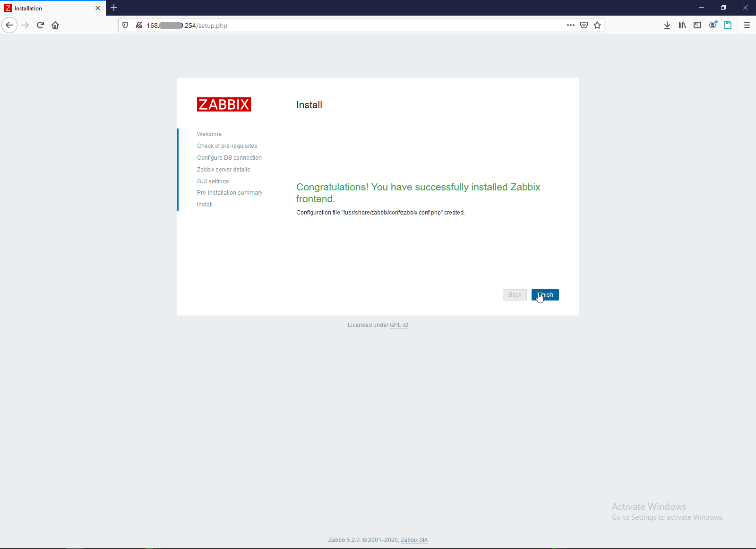The height and width of the screenshot is (549, 756).
Task: Bookmark this page with the star
Action: [x=597, y=25]
